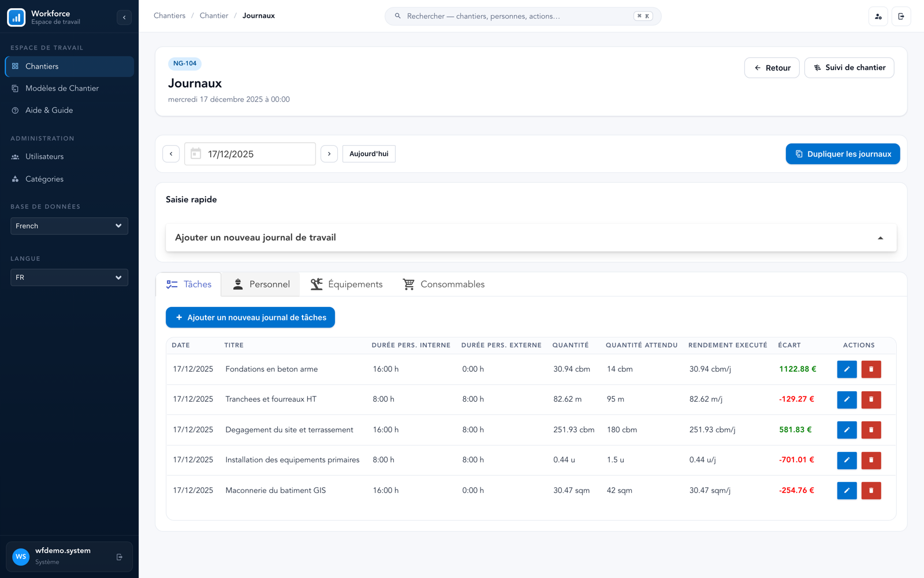Image resolution: width=924 pixels, height=578 pixels.
Task: Open Modèles de Chantier in the sidebar
Action: tap(69, 88)
